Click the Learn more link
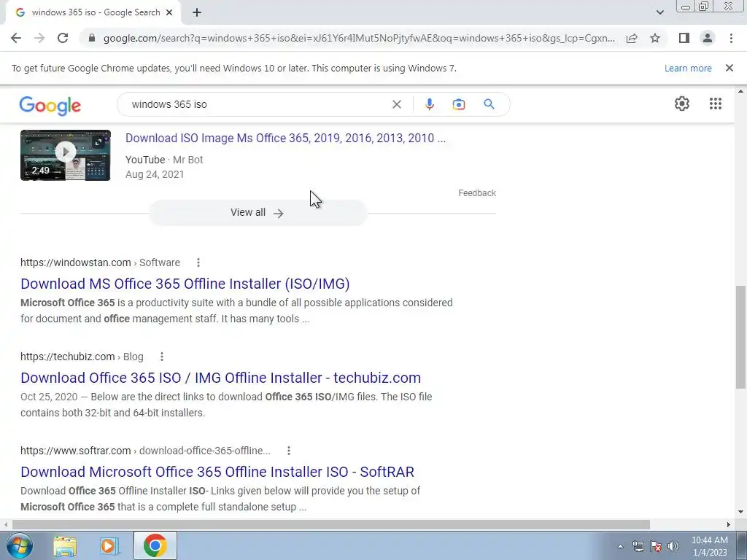Screen dimensions: 747x560 (x=688, y=68)
